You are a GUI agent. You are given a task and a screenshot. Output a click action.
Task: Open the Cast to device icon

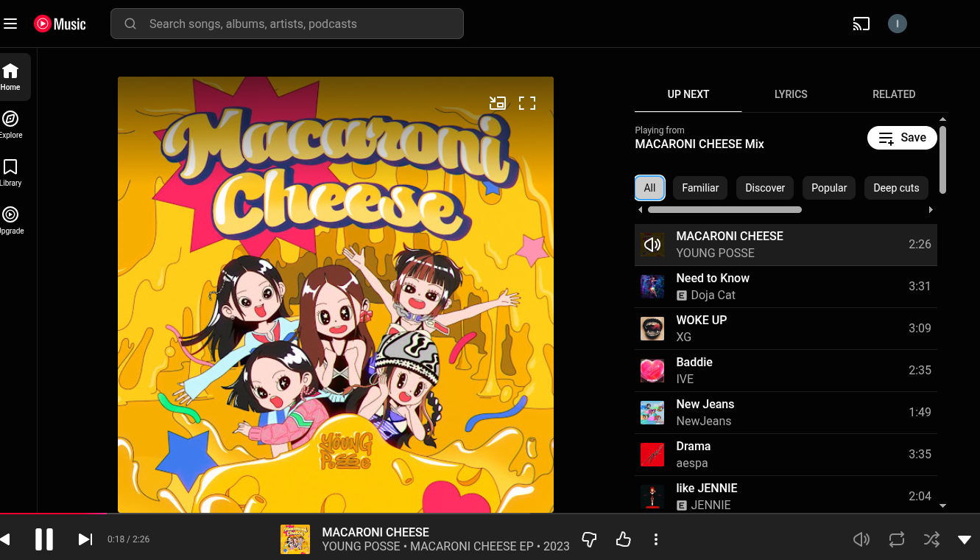click(861, 24)
